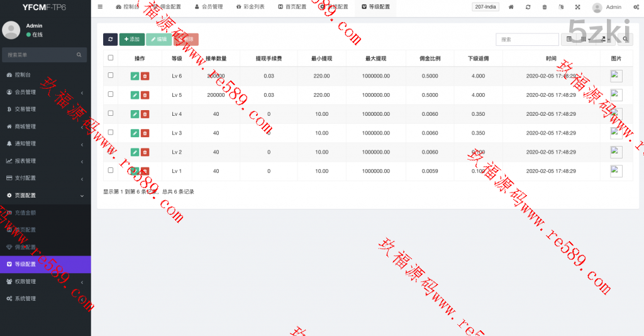Image resolution: width=644 pixels, height=336 pixels.
Task: Click the fullscreen icon in top bar
Action: click(x=577, y=8)
